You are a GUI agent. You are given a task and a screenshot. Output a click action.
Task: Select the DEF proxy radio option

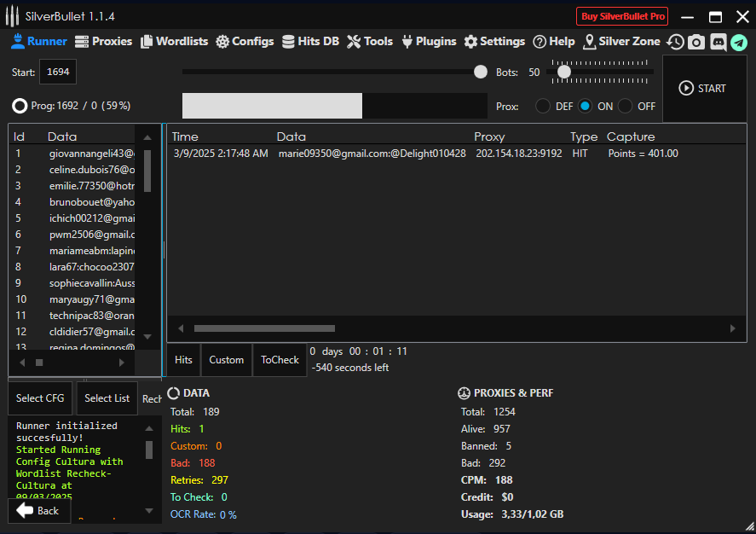[x=543, y=107]
